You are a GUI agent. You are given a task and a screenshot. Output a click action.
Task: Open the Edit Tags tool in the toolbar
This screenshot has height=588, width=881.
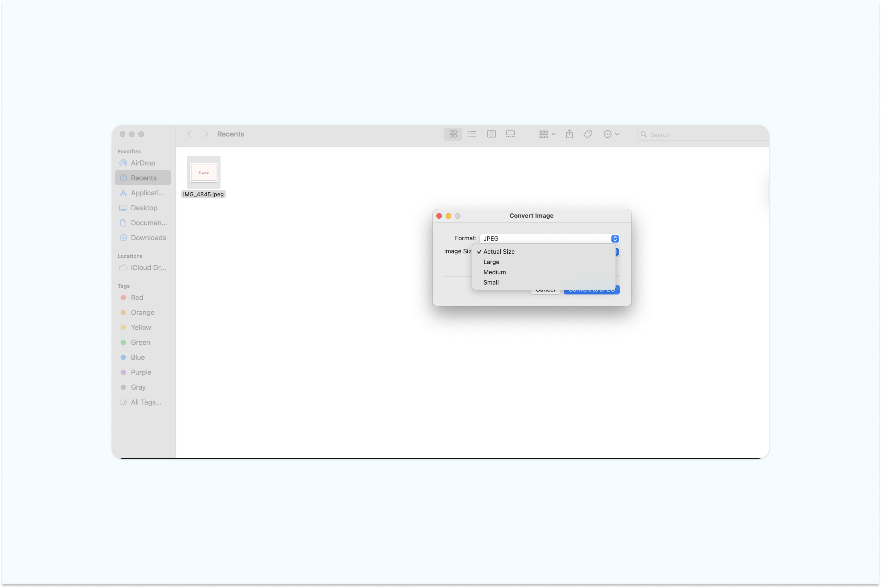[x=587, y=134]
